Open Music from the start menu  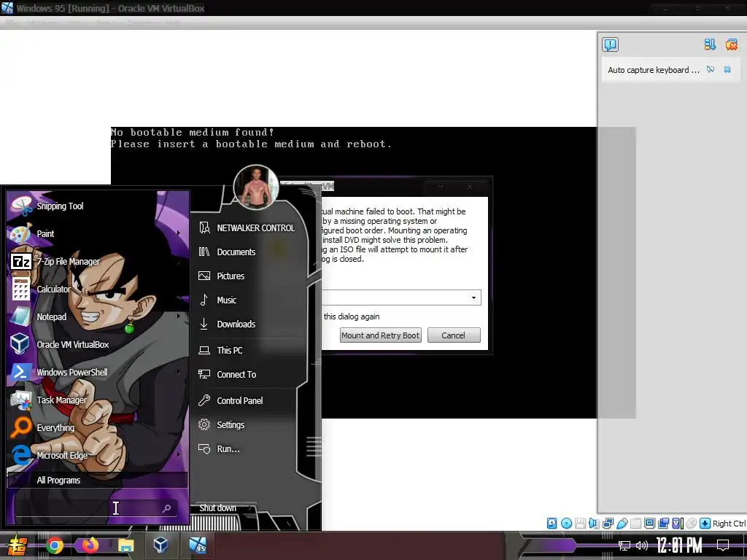coord(248,300)
